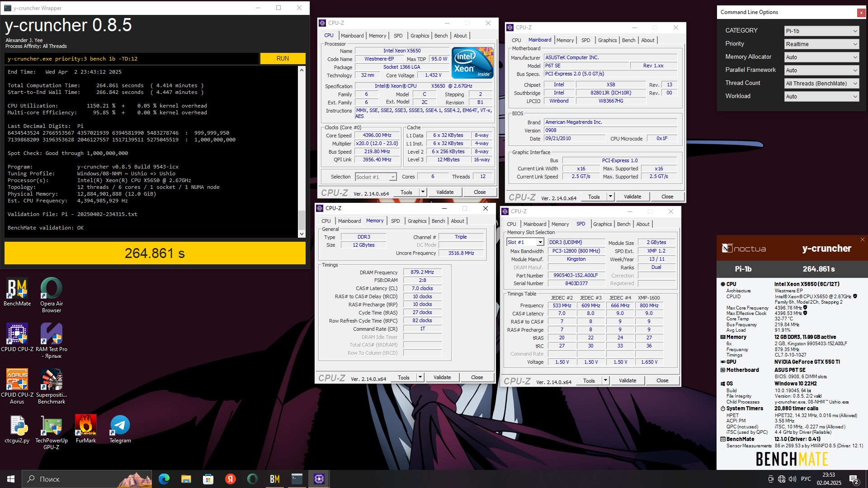868x488 pixels.
Task: Open the Thread Count dropdown
Action: pos(821,83)
